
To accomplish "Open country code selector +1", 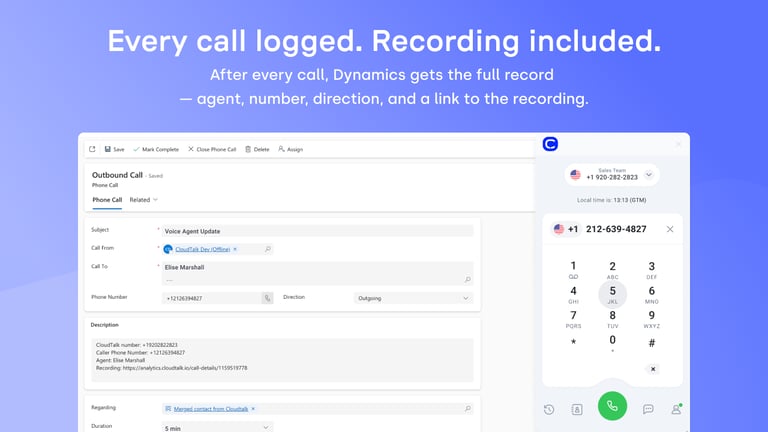I will [566, 229].
